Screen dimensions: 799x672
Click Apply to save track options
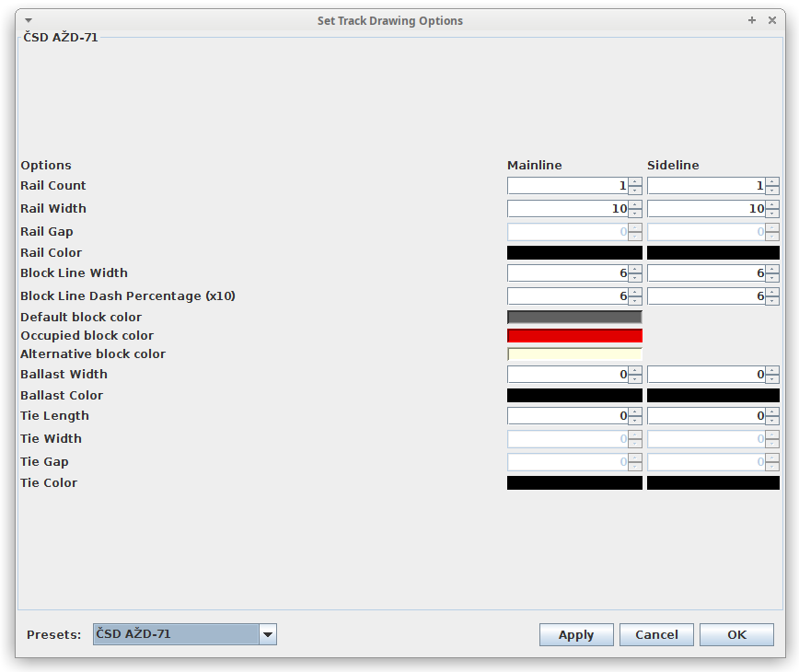click(576, 634)
